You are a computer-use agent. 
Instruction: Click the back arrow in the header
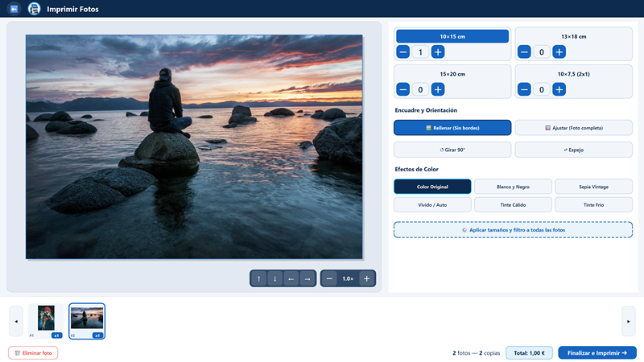[x=14, y=9]
